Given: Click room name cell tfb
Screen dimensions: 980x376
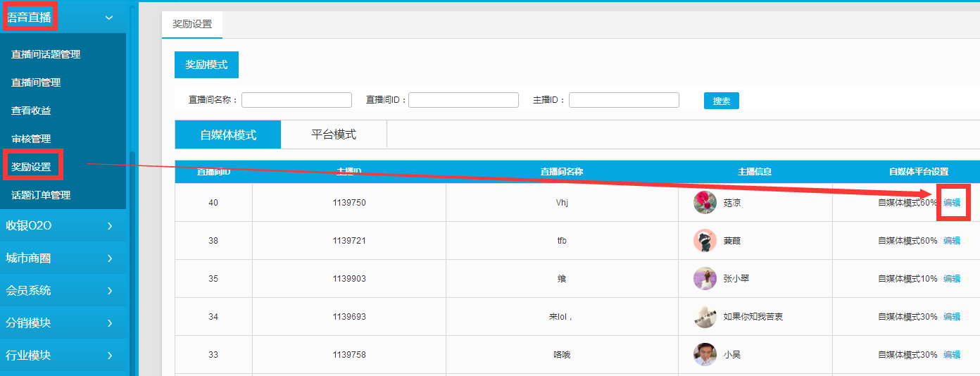Looking at the screenshot, I should (x=561, y=241).
